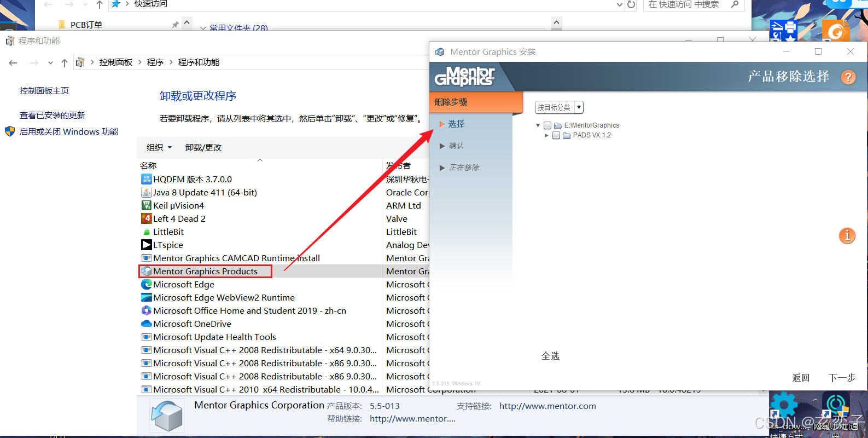Go back in Programs and Features window

click(x=13, y=62)
